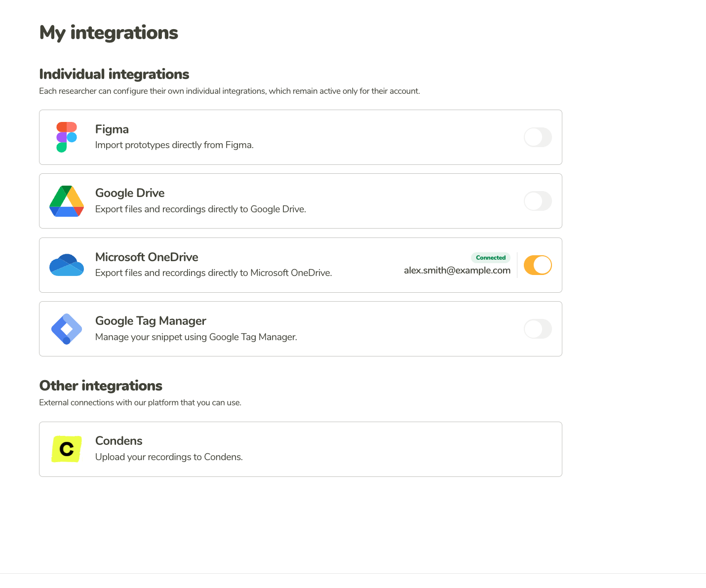Click the 'Other integrations' section heading

click(x=101, y=386)
